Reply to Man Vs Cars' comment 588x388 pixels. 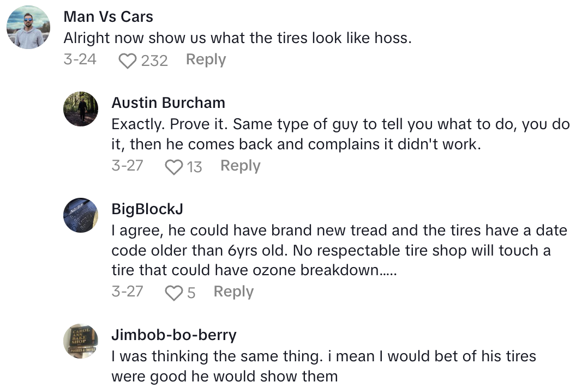coord(206,60)
